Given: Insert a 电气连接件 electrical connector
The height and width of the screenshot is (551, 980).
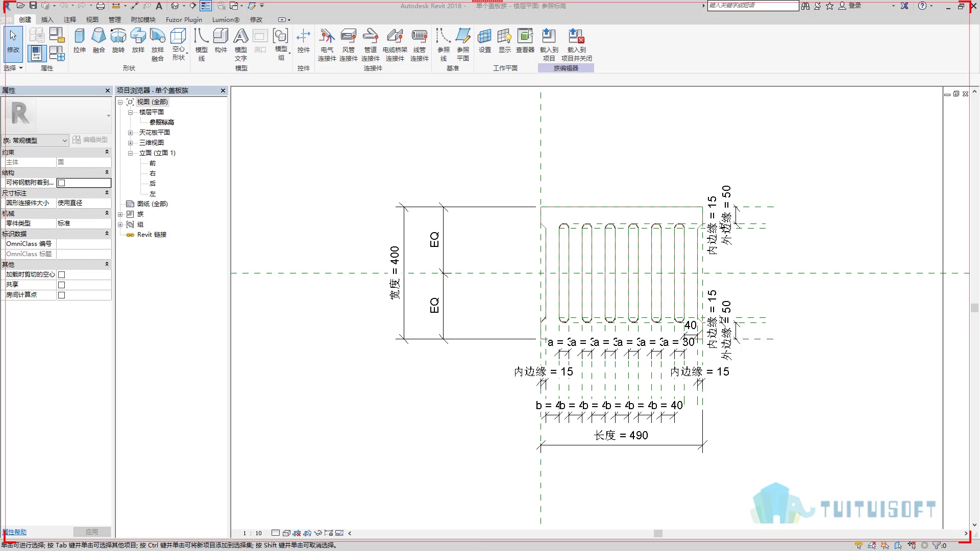Looking at the screenshot, I should pos(327,45).
